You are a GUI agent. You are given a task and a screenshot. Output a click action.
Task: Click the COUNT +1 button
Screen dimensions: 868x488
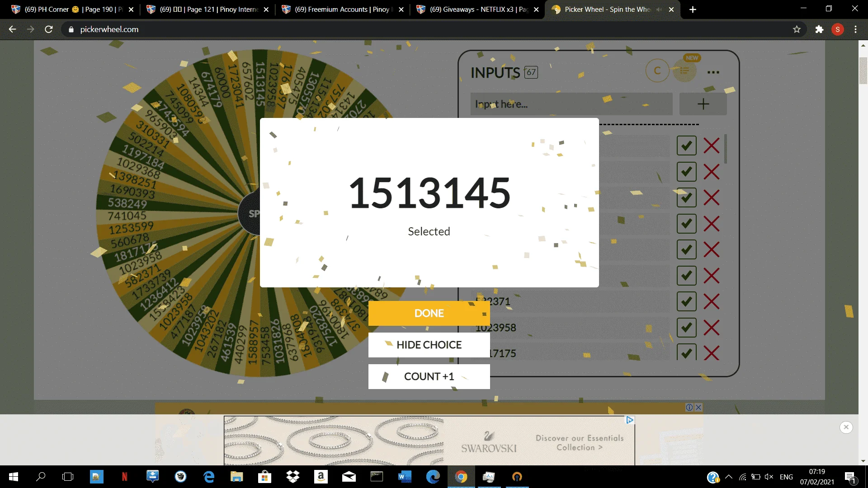click(429, 376)
